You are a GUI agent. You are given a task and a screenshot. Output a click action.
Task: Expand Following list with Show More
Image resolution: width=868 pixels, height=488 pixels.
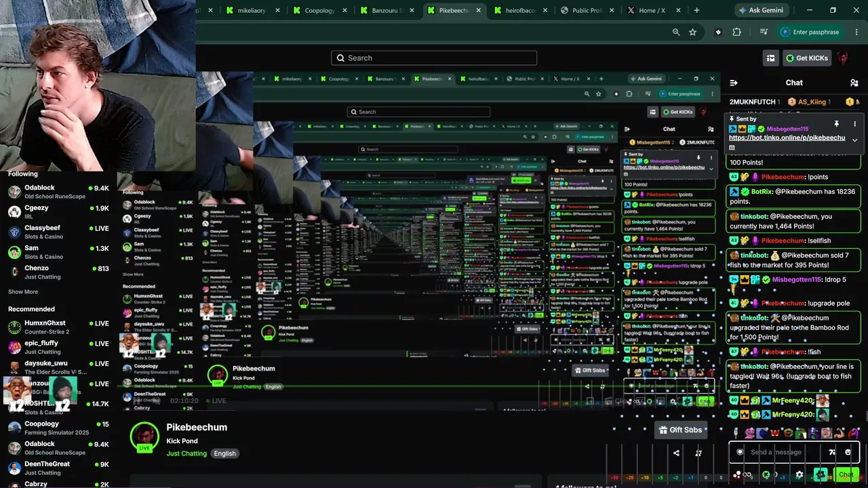(23, 291)
